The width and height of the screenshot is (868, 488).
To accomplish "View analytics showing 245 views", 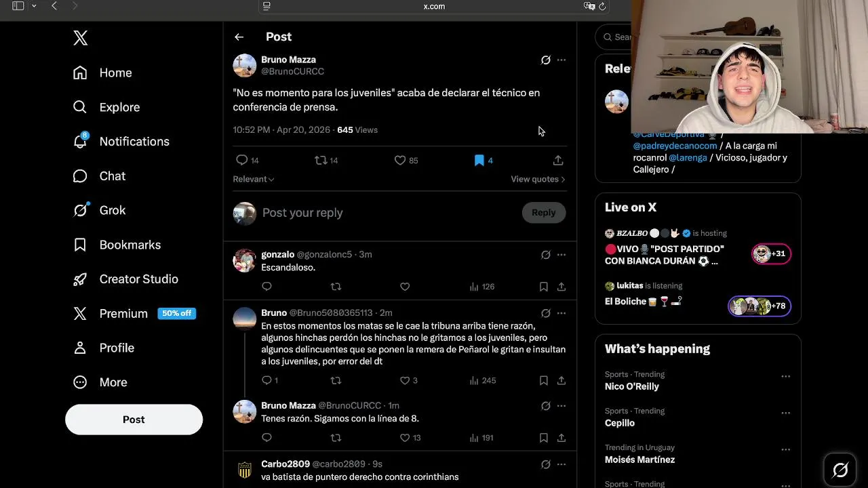I will coord(483,380).
